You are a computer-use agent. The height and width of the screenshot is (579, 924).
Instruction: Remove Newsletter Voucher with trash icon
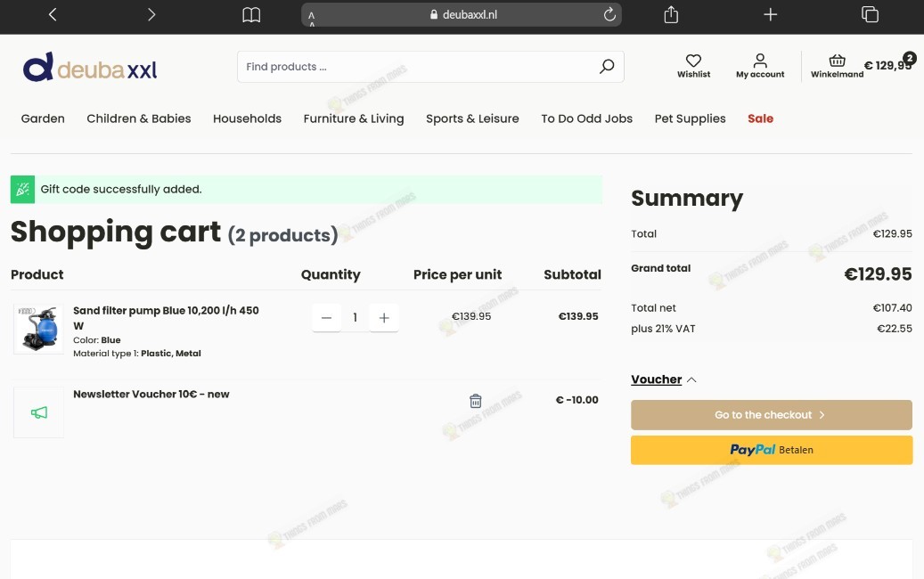476,401
